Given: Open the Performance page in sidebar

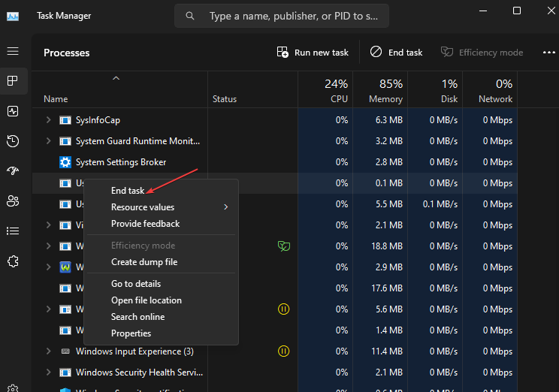Looking at the screenshot, I should (13, 111).
